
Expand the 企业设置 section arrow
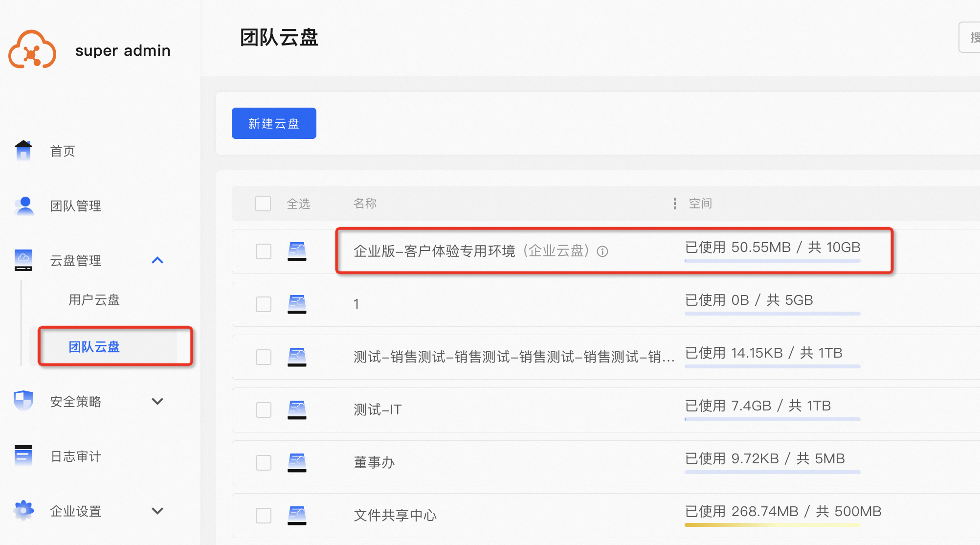point(157,511)
